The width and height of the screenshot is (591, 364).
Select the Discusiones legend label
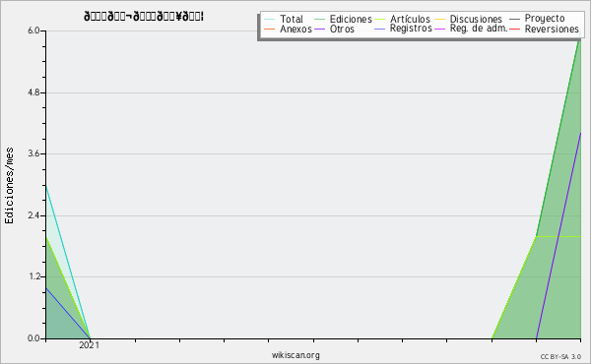[476, 19]
